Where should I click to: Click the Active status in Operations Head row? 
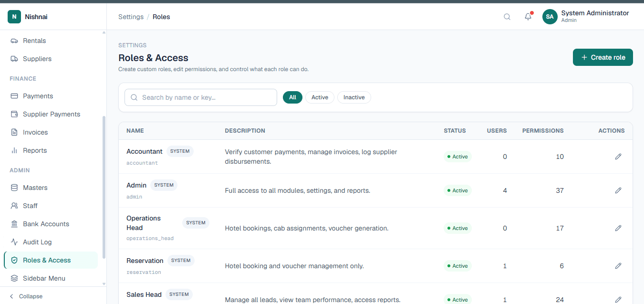tap(457, 228)
